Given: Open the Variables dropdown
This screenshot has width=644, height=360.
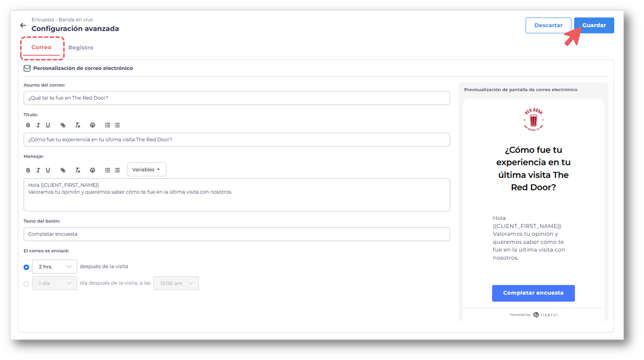Looking at the screenshot, I should [147, 170].
